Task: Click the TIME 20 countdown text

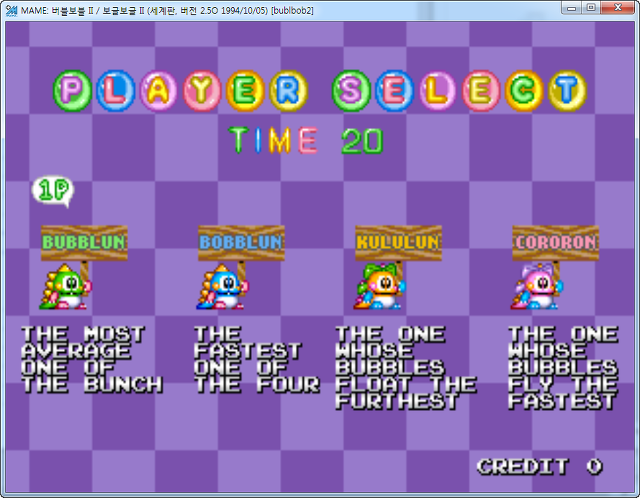Action: (x=306, y=140)
